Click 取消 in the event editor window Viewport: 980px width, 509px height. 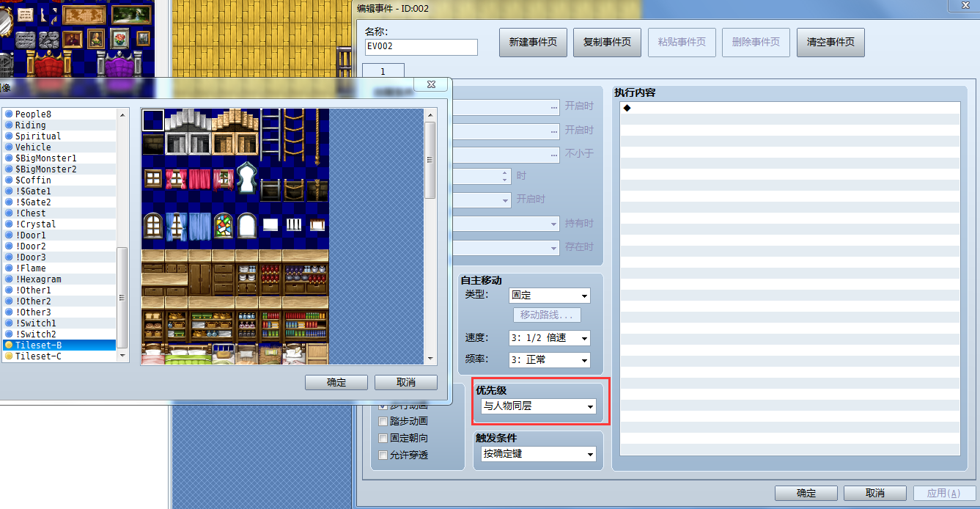875,494
